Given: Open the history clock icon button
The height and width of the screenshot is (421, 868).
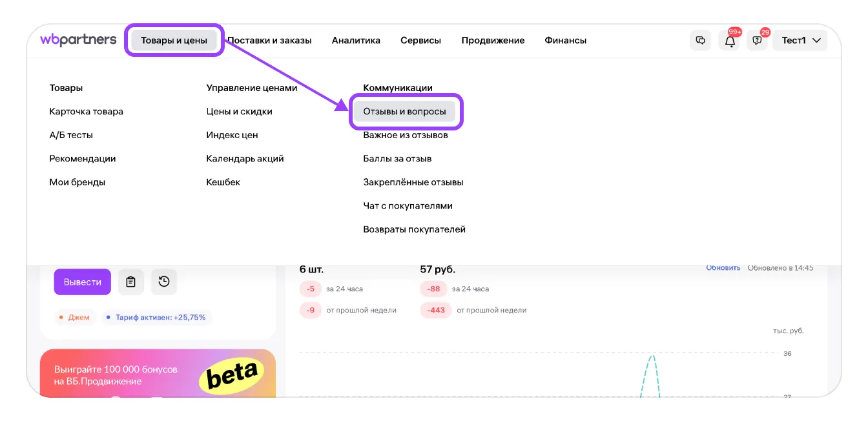Looking at the screenshot, I should tap(164, 282).
